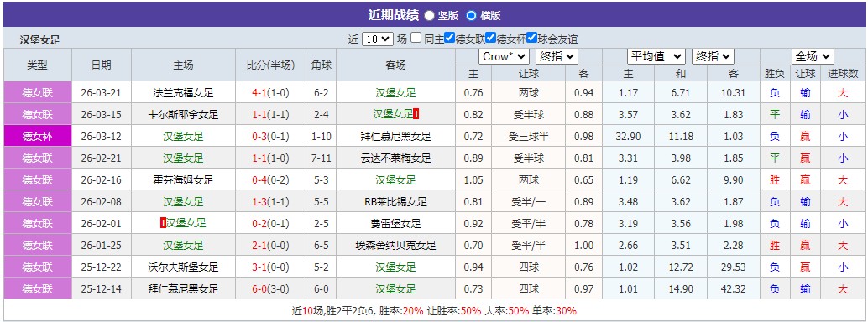This screenshot has width=868, height=322.
Task: Open 沃尔夫斯堡女足 team link
Action: (x=183, y=267)
